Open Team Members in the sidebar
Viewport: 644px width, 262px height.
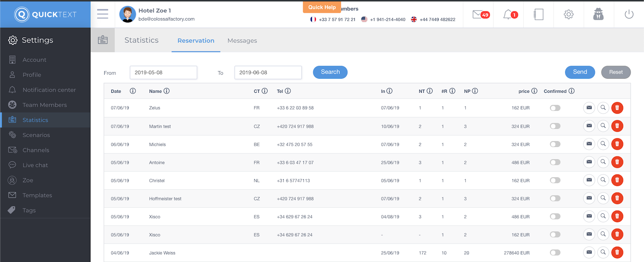[x=45, y=105]
